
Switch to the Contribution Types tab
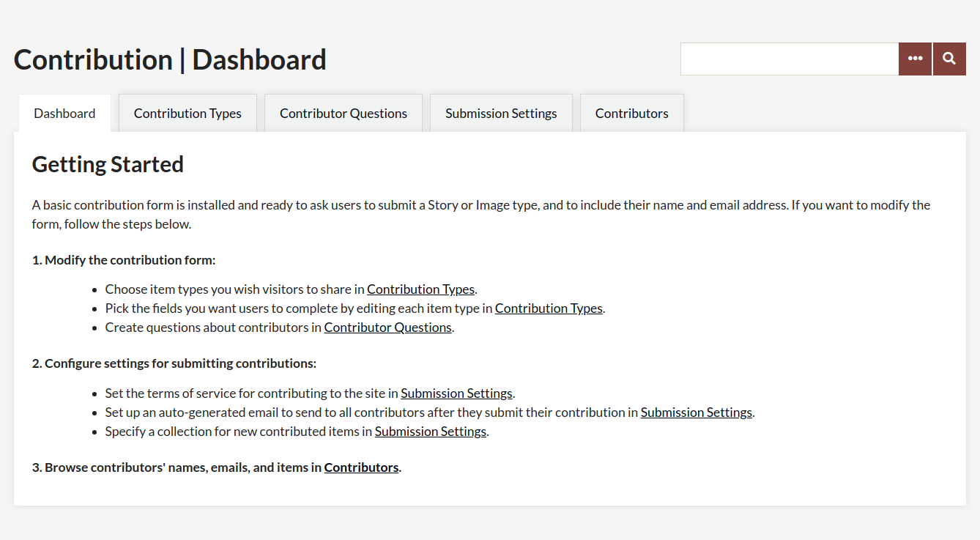coord(188,113)
